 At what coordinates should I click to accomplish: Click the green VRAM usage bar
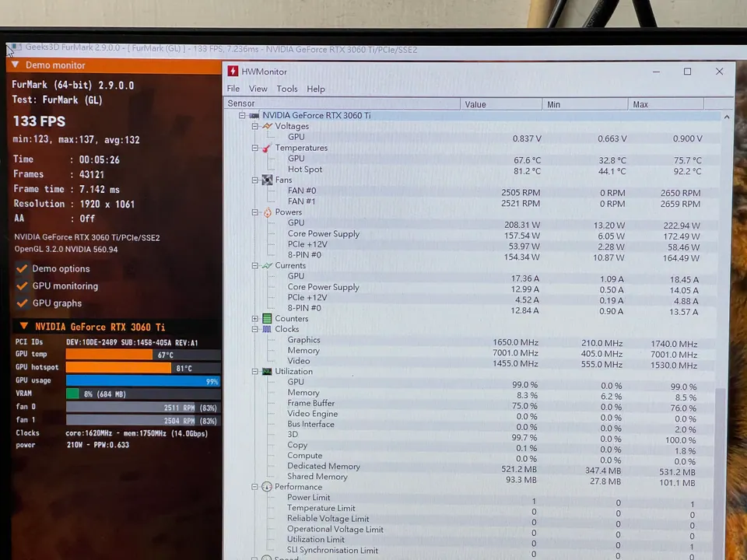coord(72,394)
